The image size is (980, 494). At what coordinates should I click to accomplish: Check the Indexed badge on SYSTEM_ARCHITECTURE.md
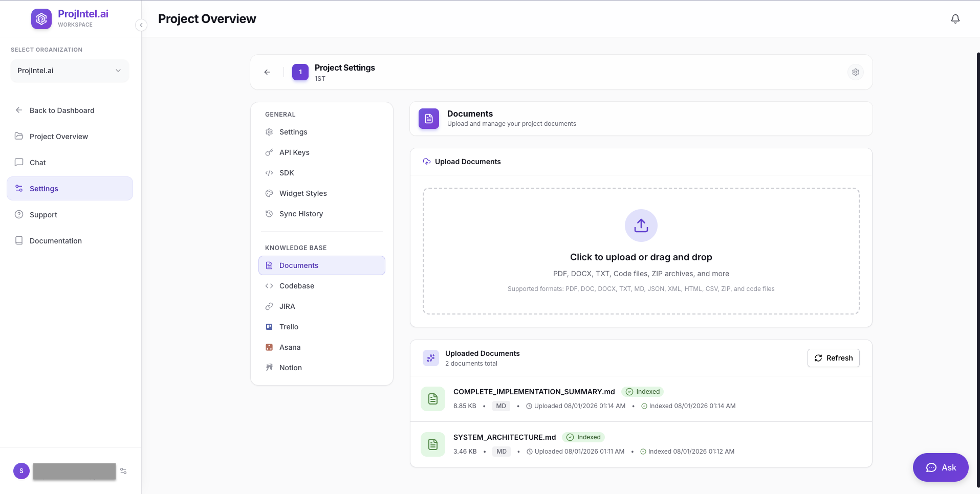coord(583,437)
